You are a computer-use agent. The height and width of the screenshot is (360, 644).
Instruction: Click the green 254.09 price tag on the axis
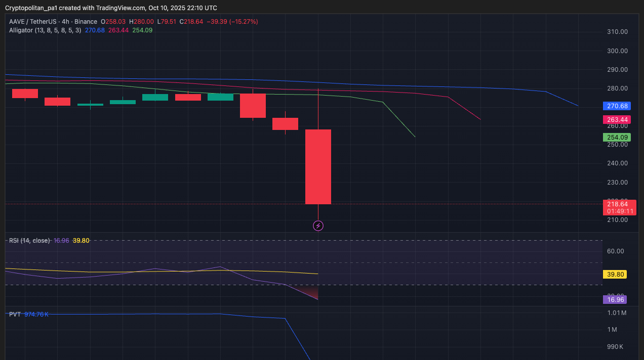click(617, 138)
